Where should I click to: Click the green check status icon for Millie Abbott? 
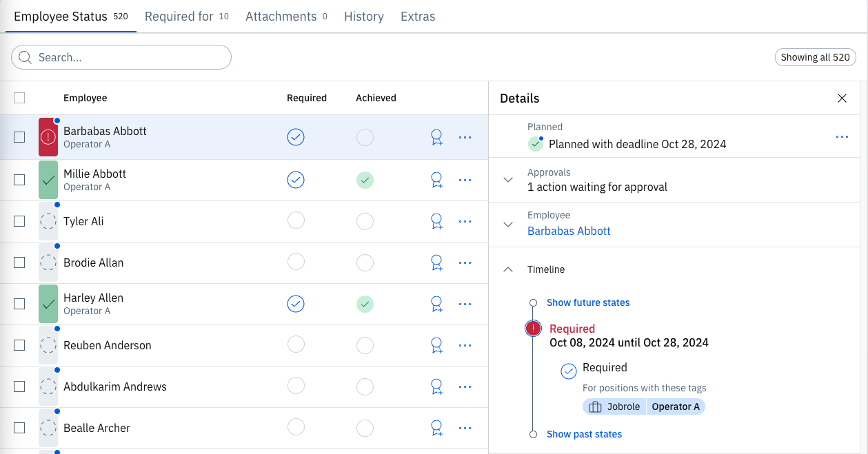pyautogui.click(x=48, y=180)
